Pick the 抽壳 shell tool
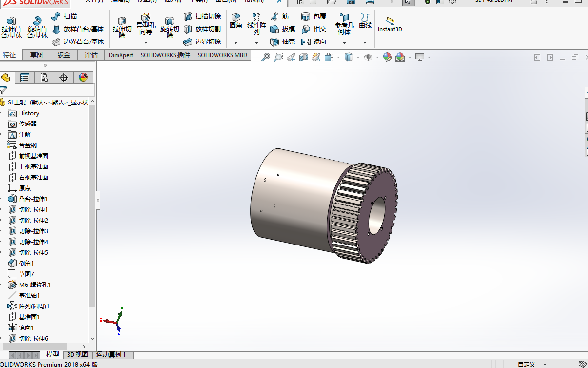 click(283, 41)
